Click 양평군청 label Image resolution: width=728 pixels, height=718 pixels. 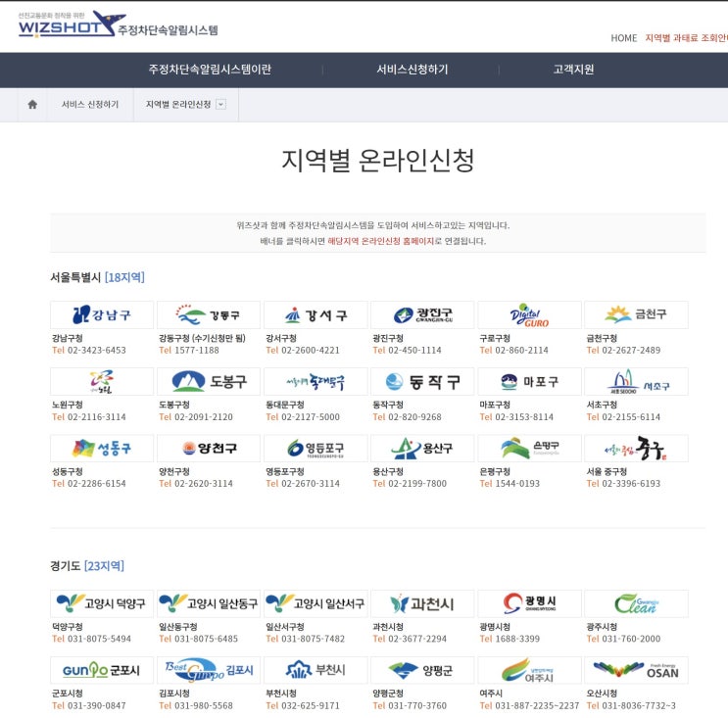pos(388,694)
